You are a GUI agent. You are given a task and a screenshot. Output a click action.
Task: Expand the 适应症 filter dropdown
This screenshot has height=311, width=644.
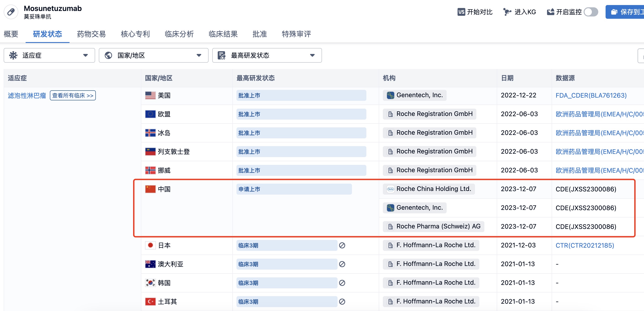[x=49, y=55]
